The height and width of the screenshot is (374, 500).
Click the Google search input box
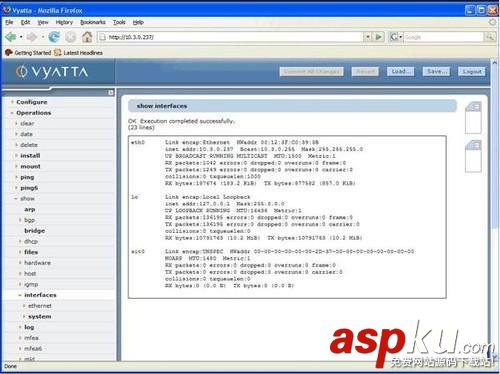[x=443, y=37]
